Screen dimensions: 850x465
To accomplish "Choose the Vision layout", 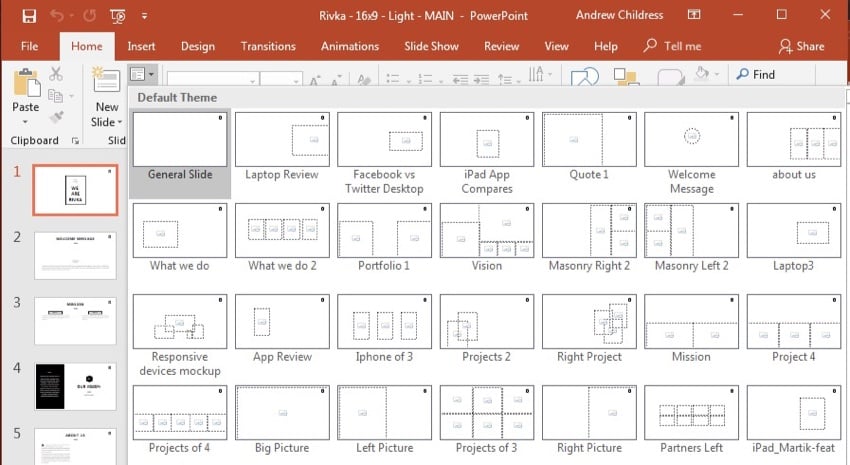I will pos(487,237).
